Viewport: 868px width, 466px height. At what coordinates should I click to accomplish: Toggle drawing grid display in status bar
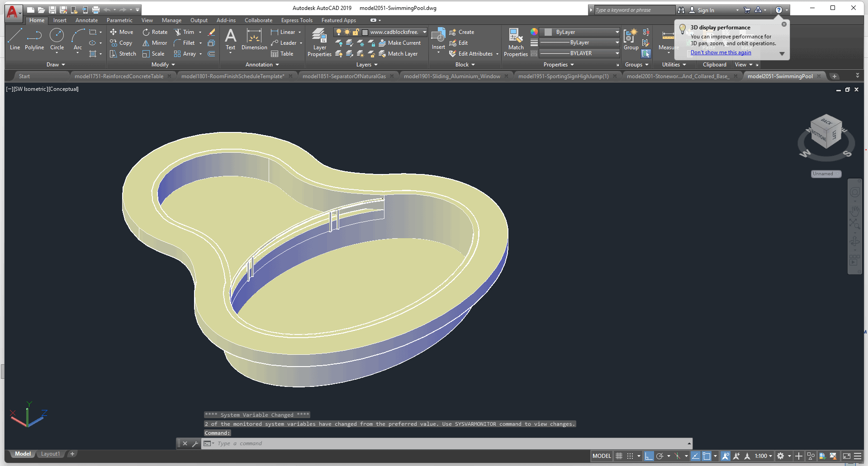point(619,456)
